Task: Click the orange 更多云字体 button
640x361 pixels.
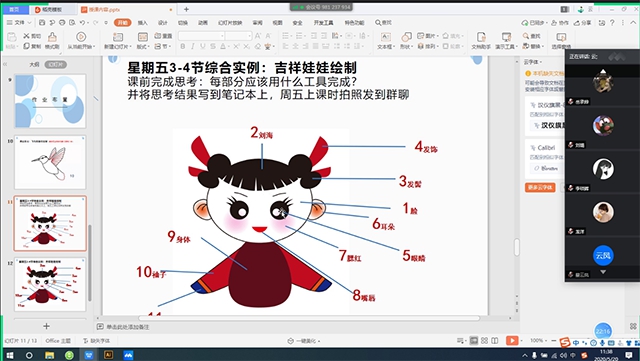Action: (540, 187)
